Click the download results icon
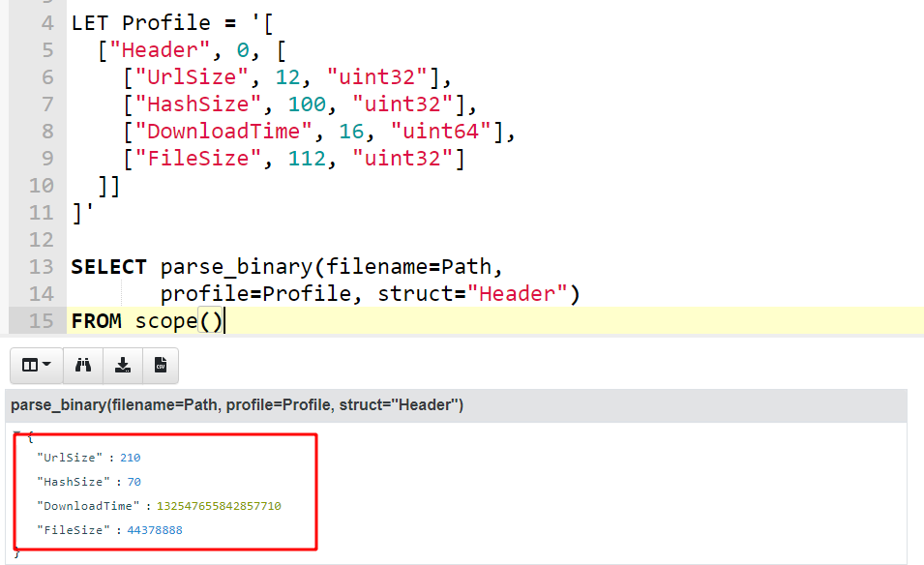This screenshot has height=565, width=924. pos(122,365)
